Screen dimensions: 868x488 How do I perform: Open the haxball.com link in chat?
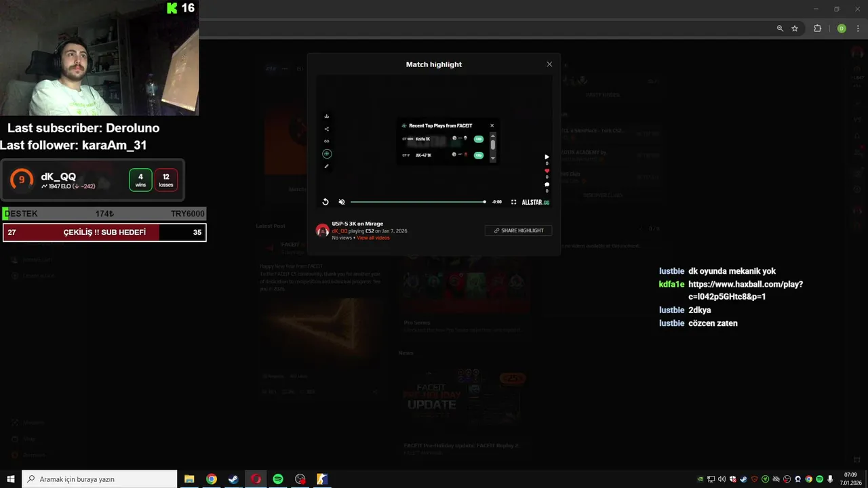(x=745, y=290)
